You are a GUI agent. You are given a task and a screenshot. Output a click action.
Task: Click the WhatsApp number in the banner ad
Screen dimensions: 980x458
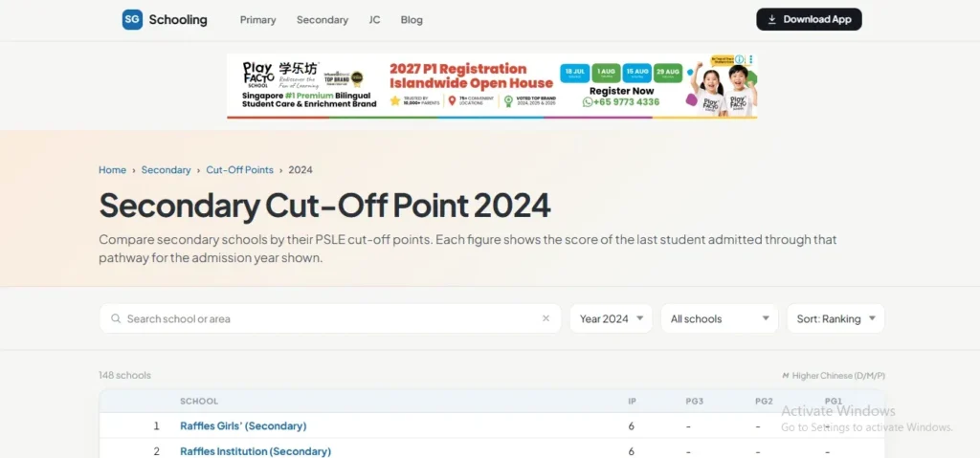point(621,102)
